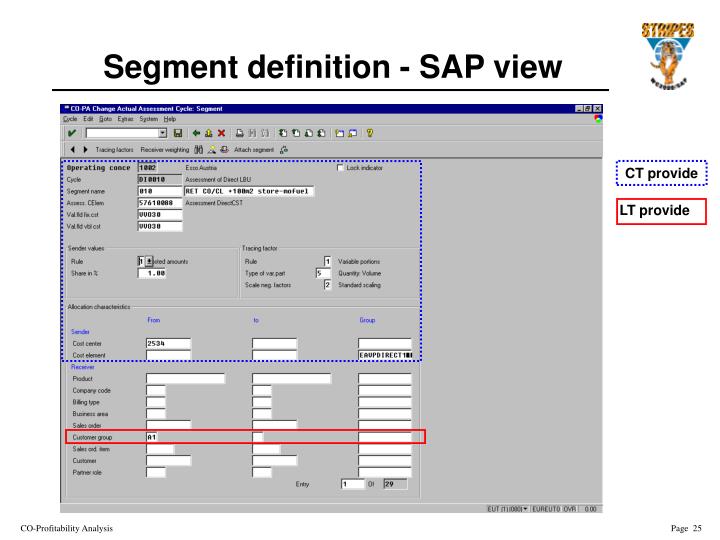Click the Type of var.part field
Image resolution: width=720 pixels, height=540 pixels.
323,273
